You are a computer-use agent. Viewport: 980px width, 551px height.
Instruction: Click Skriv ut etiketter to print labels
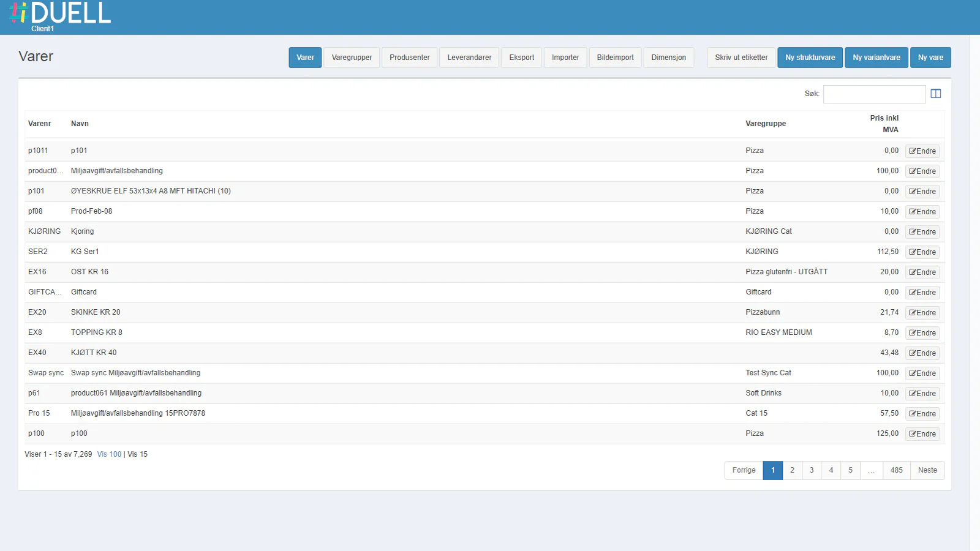[x=741, y=58]
